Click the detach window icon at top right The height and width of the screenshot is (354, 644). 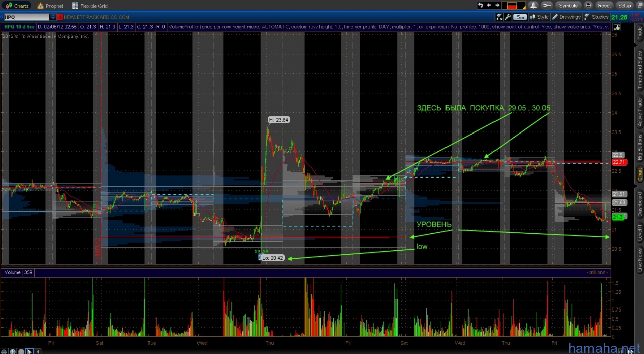[639, 5]
